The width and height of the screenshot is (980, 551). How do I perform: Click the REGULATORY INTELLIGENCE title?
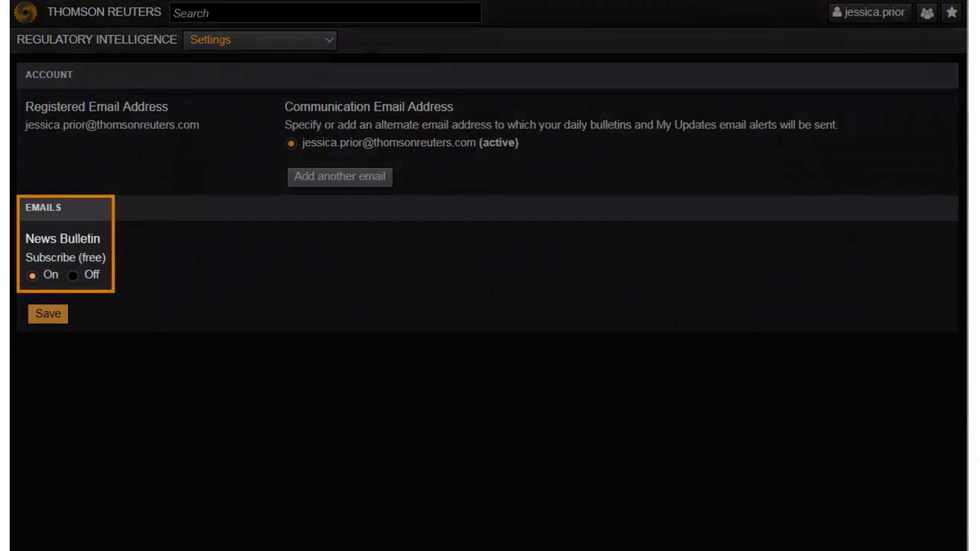(x=97, y=39)
